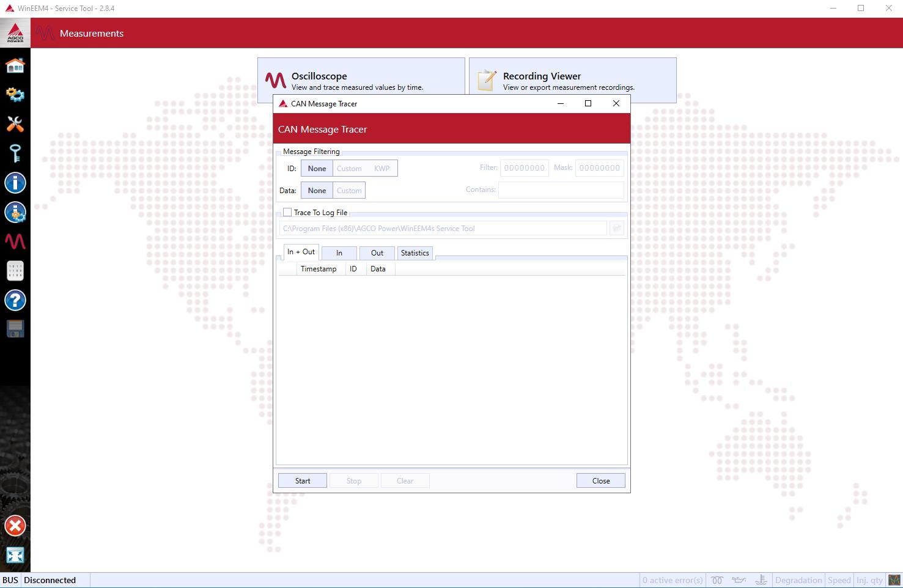Click the binary data icon in sidebar
Screen dimensions: 903x588
tap(15, 271)
